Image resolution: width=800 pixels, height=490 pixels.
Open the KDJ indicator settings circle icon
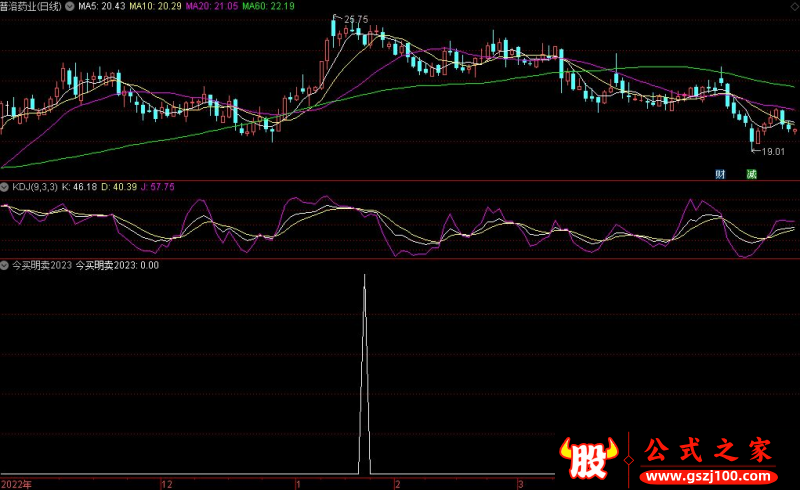click(5, 187)
